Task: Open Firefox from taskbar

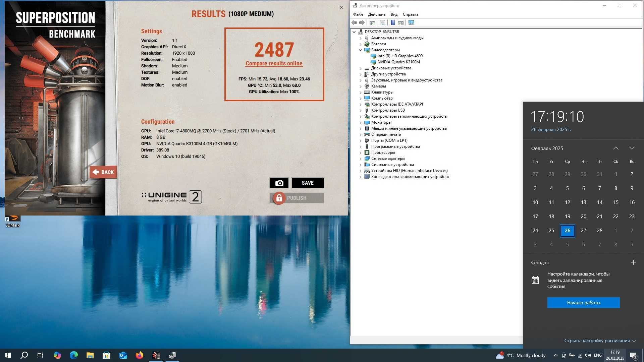Action: (139, 355)
